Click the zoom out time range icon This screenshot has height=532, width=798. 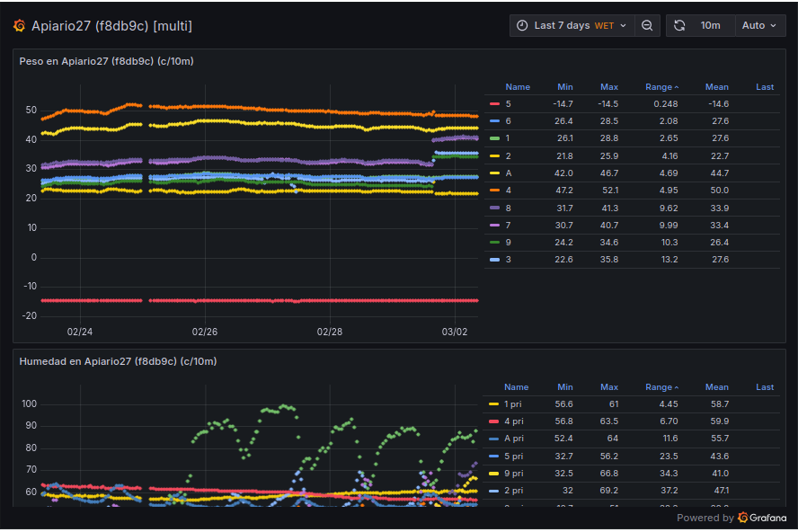point(647,25)
